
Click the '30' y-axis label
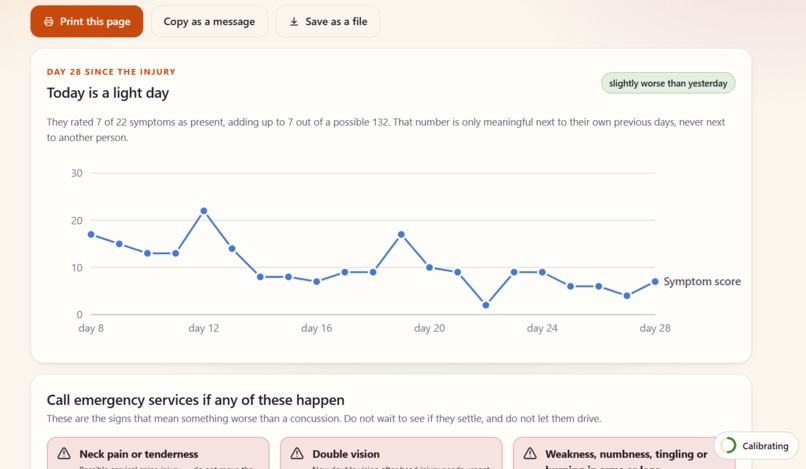pyautogui.click(x=77, y=173)
